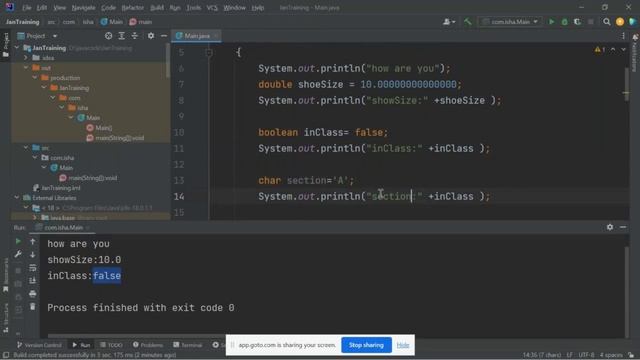The image size is (640, 360).
Task: Open the user account icon dropdown
Action: (449, 22)
